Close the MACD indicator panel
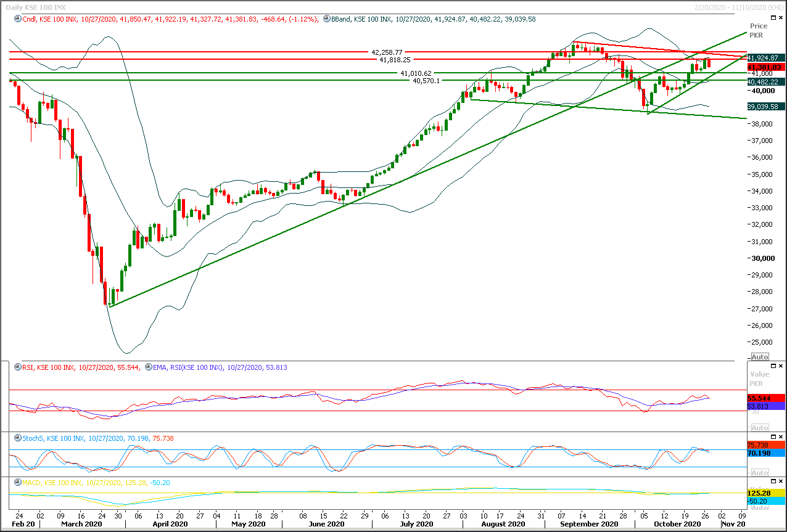 [x=781, y=480]
